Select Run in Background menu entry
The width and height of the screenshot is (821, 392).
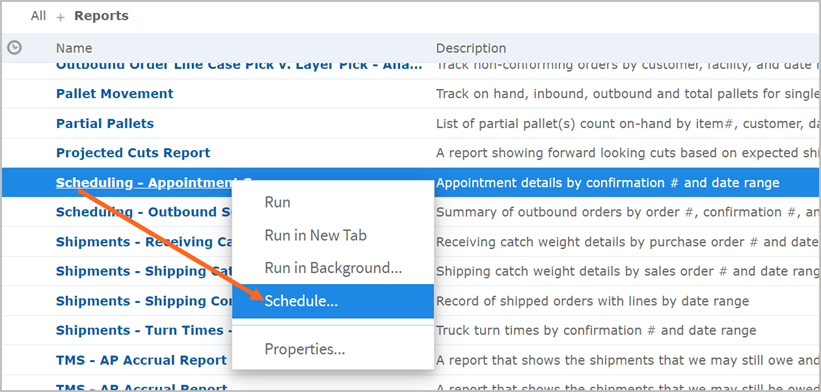coord(333,268)
